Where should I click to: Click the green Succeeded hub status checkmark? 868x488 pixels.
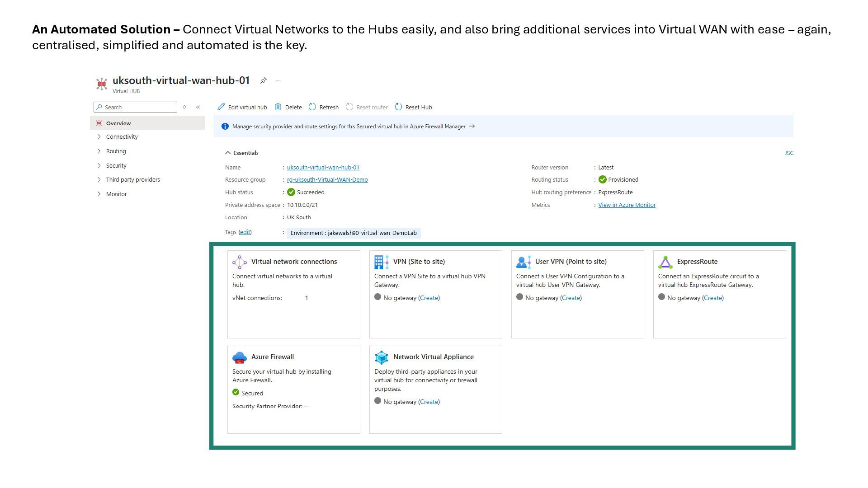point(291,192)
